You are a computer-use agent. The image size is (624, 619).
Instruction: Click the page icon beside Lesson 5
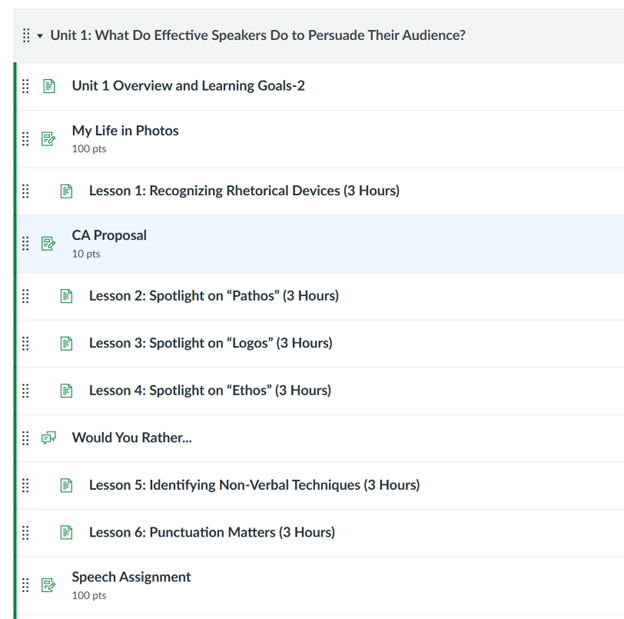(66, 485)
